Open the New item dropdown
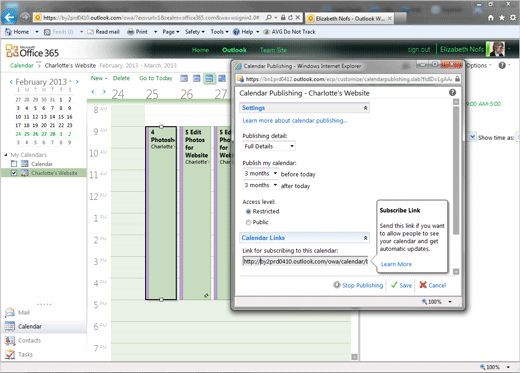 (99, 78)
